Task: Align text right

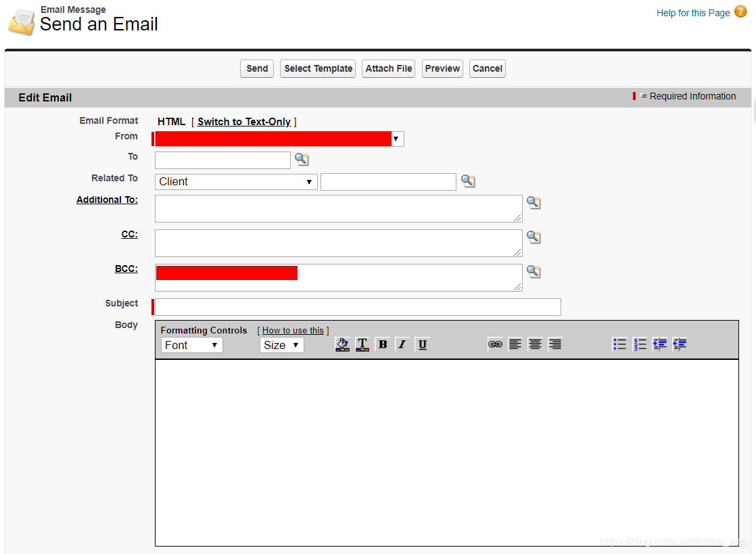Action: point(555,344)
